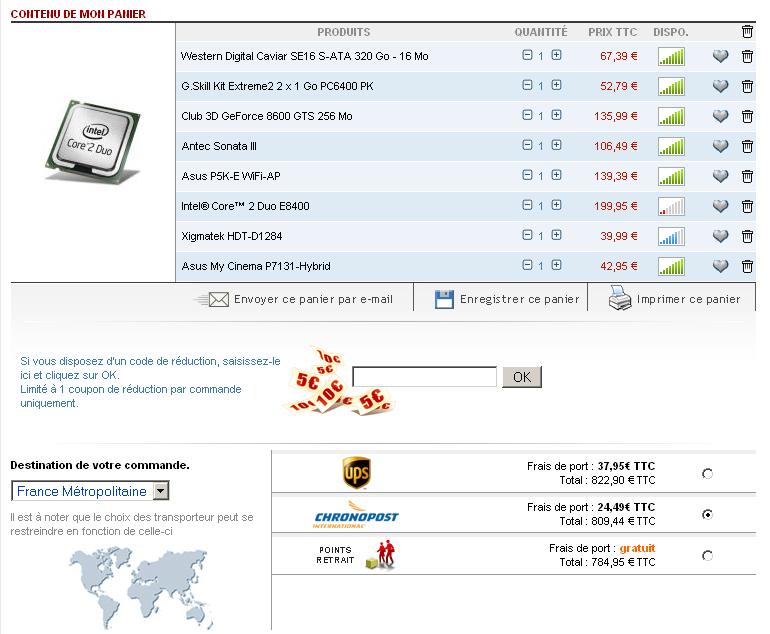Click the Chronopost International logo

[x=356, y=515]
